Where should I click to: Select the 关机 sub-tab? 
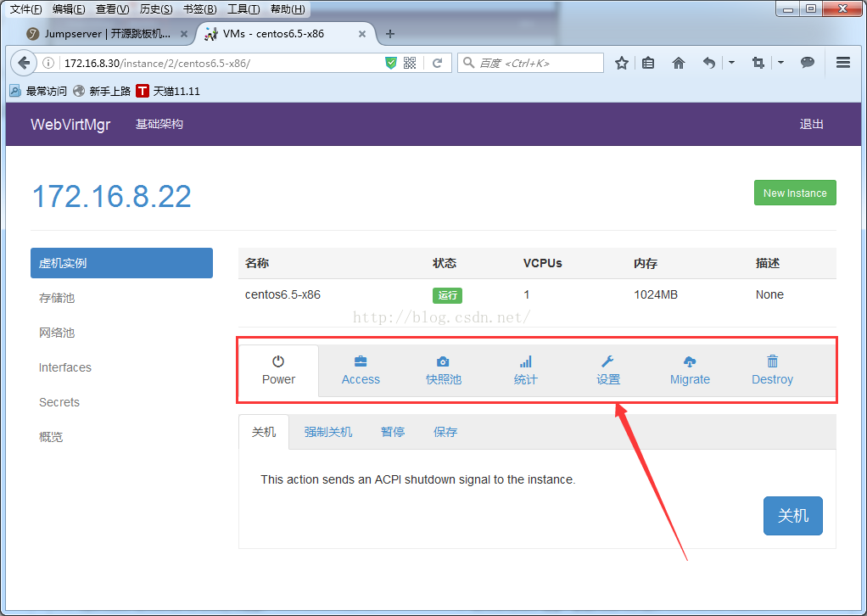click(x=264, y=432)
